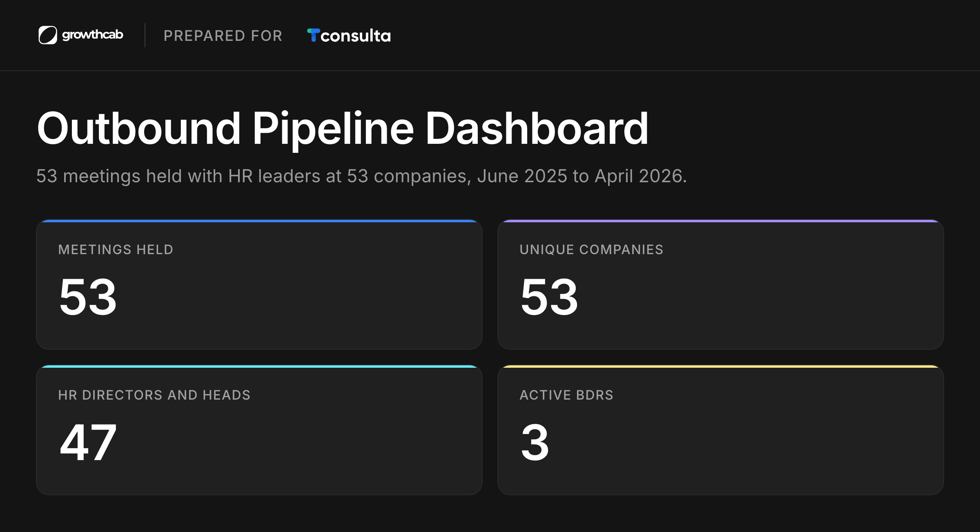Viewport: 980px width, 532px height.
Task: Click the growthcab logo
Action: tap(80, 35)
